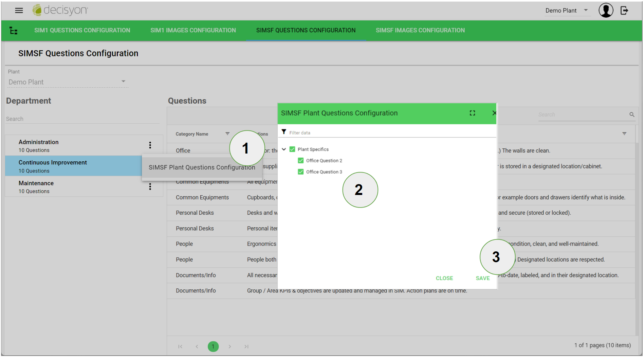Click the Department search field
The image size is (644, 357).
[x=82, y=119]
